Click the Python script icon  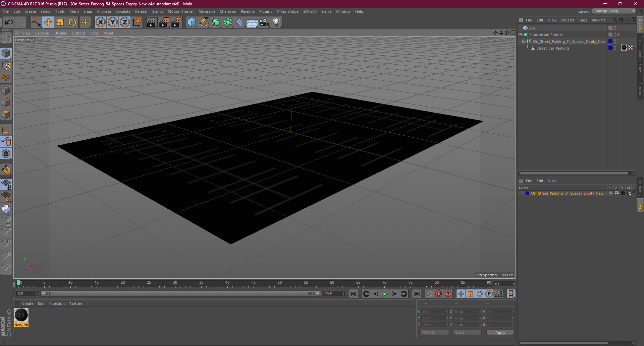pyautogui.click(x=6, y=209)
